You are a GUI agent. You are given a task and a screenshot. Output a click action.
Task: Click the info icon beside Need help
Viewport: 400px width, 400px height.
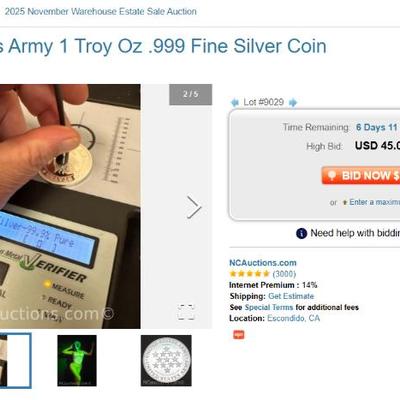tap(301, 233)
